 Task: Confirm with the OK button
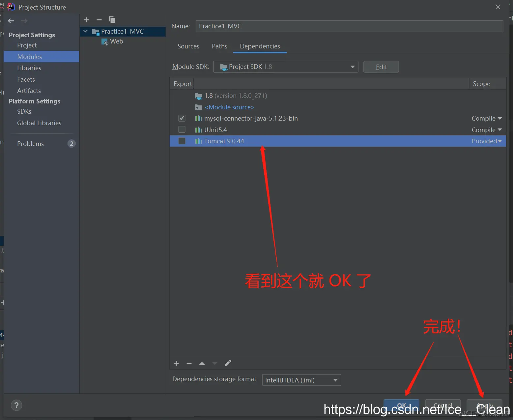tap(401, 406)
